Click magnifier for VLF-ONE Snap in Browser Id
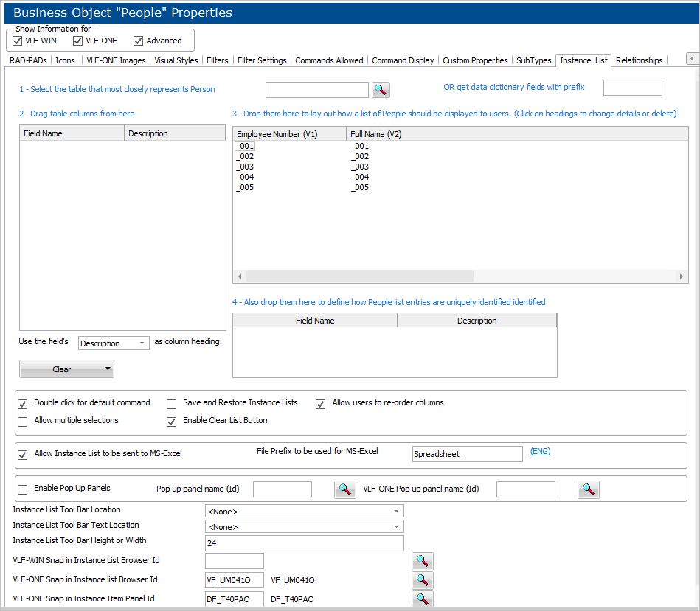This screenshot has height=611, width=700. pos(422,580)
